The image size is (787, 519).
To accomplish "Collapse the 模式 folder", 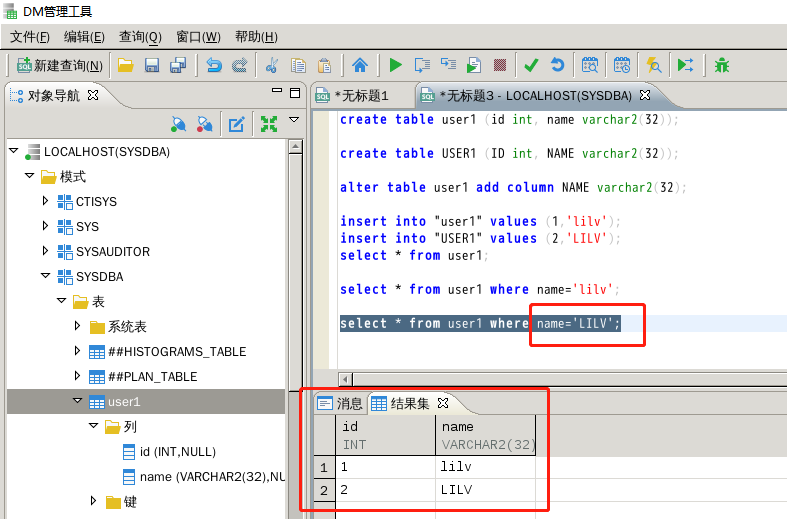I will pos(30,176).
